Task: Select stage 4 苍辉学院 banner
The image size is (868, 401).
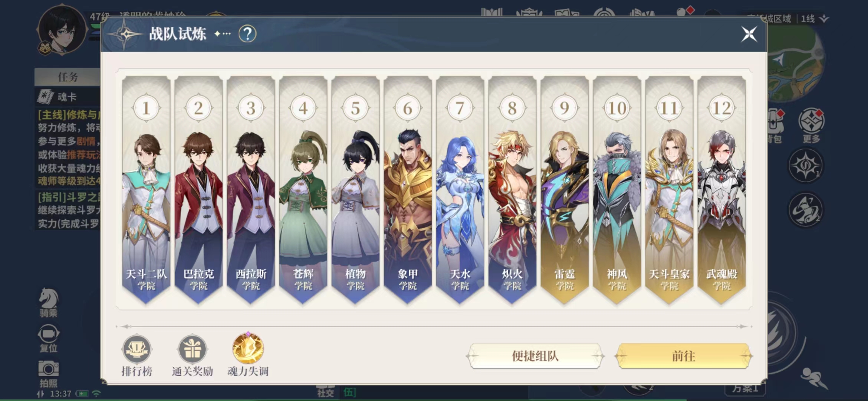Action: 303,190
